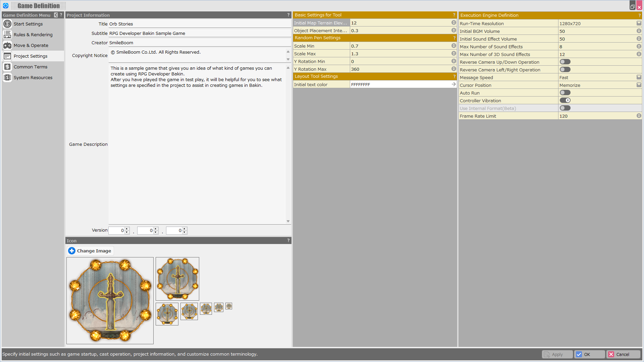Open the Cursor Position dropdown
The width and height of the screenshot is (644, 362).
[x=639, y=85]
